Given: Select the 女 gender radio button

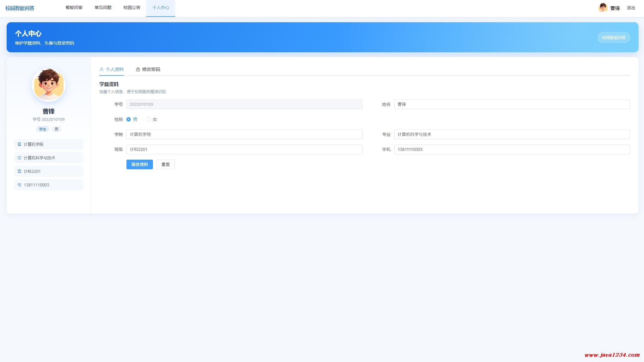Looking at the screenshot, I should [x=148, y=119].
